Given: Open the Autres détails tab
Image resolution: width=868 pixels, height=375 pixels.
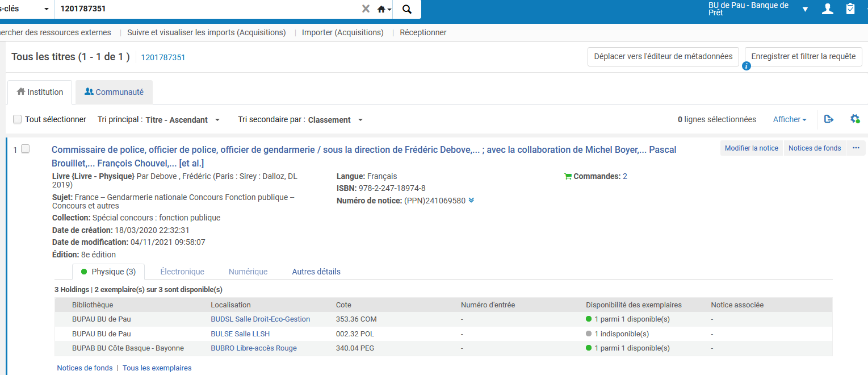Looking at the screenshot, I should pos(316,272).
